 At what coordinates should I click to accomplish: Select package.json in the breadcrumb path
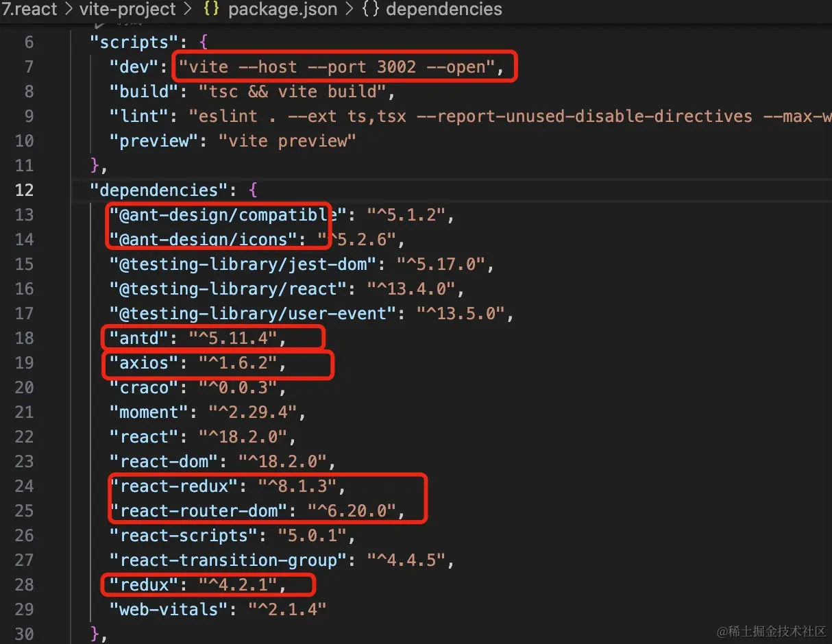[282, 10]
